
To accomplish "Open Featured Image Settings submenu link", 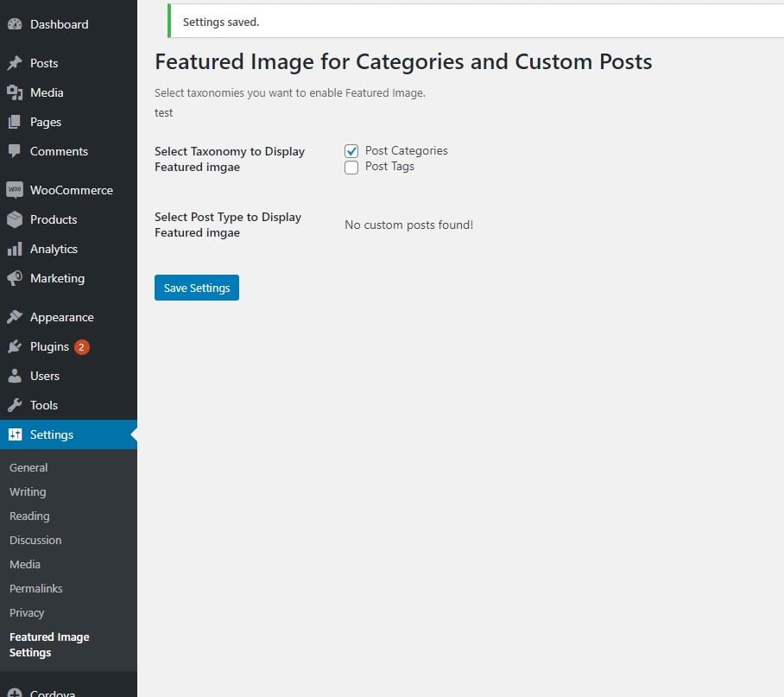I will [49, 644].
